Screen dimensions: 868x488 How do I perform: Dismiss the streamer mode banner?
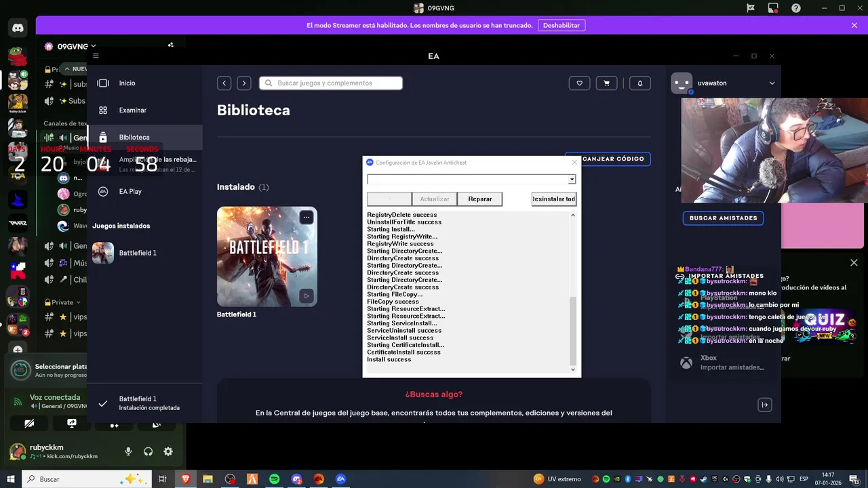[854, 25]
